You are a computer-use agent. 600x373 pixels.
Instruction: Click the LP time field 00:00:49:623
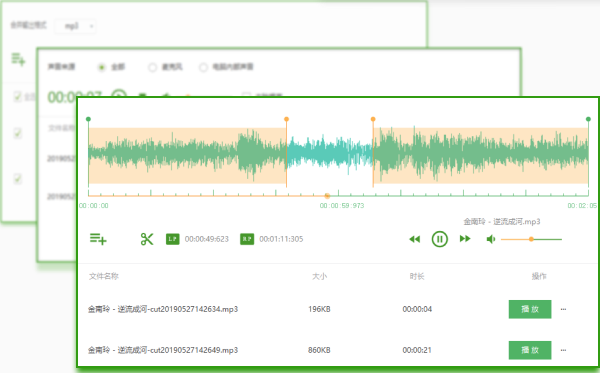[x=207, y=239]
